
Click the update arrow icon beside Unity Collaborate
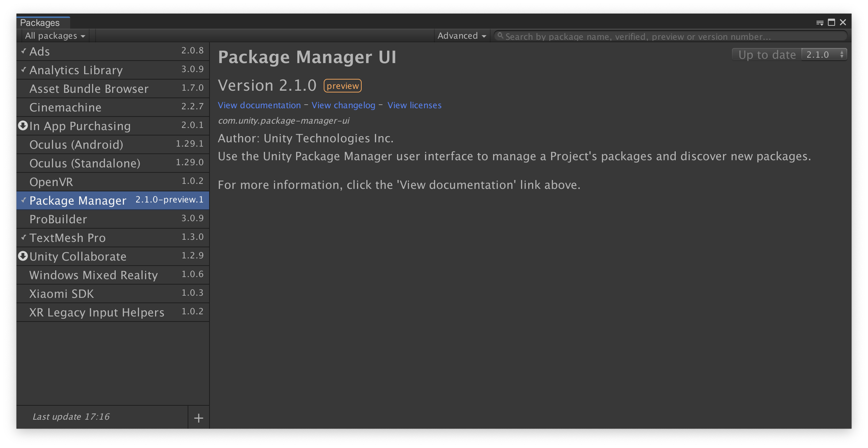[x=23, y=256]
